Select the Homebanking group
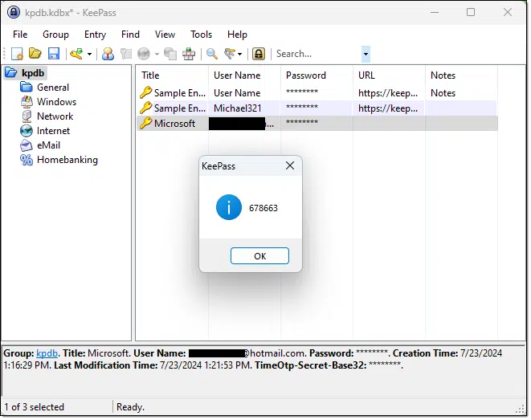The height and width of the screenshot is (420, 531). (x=67, y=160)
